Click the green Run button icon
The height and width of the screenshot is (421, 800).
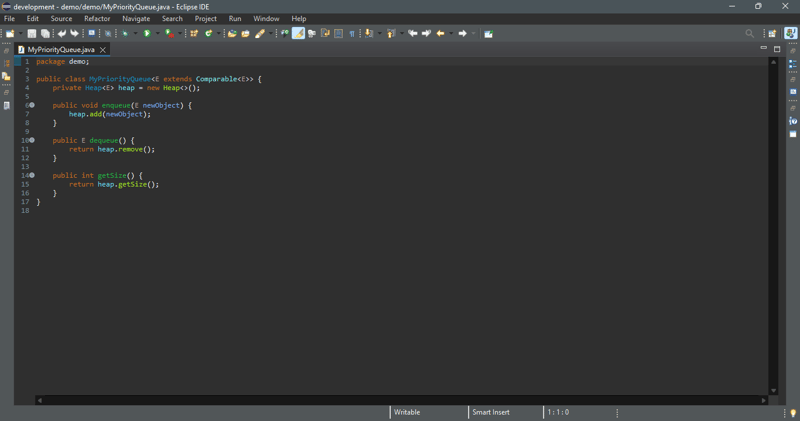(x=146, y=34)
